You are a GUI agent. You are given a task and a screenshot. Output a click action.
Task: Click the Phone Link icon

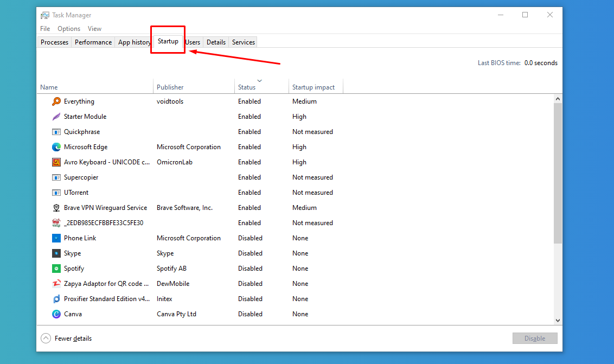[56, 238]
